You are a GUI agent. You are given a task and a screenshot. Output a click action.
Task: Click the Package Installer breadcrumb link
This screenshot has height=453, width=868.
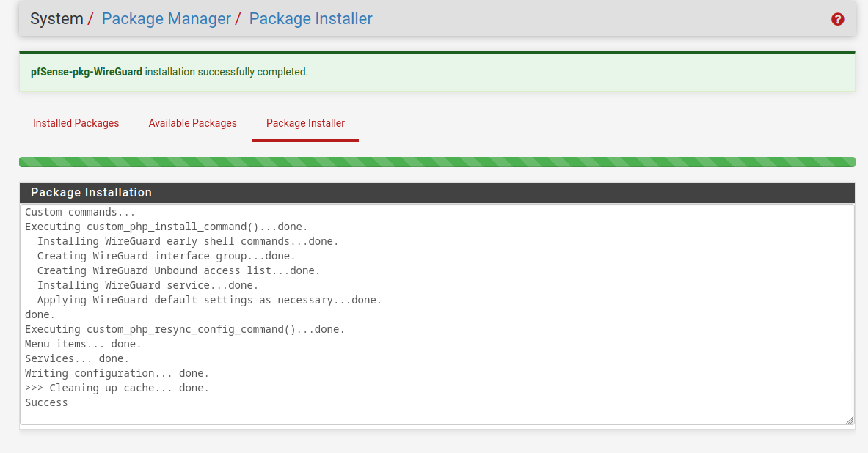(x=310, y=19)
